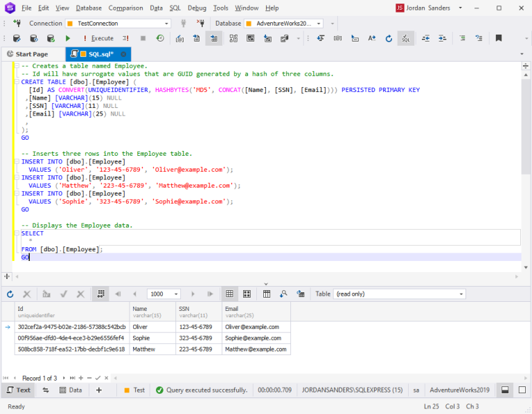Image resolution: width=532 pixels, height=414 pixels.
Task: Switch the results to card view
Action: click(247, 294)
